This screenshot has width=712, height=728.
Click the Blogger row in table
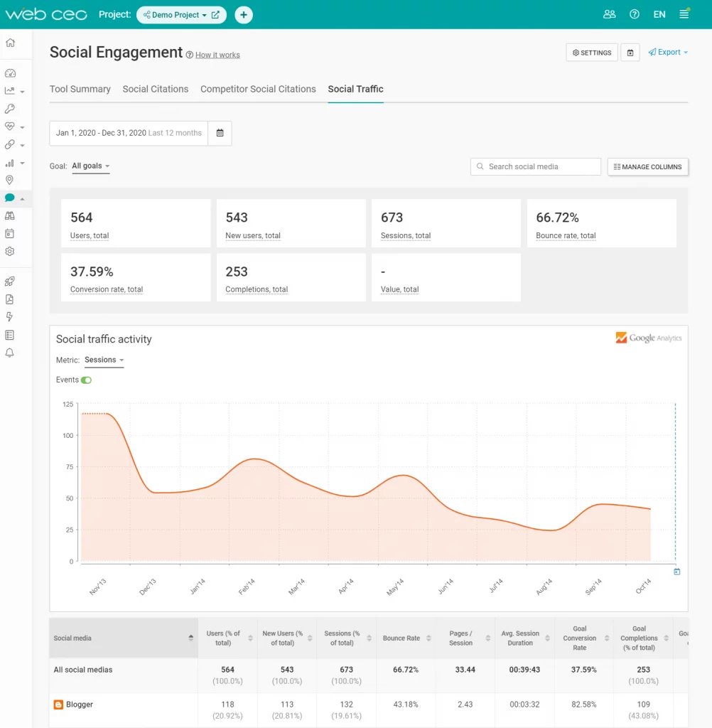(369, 710)
